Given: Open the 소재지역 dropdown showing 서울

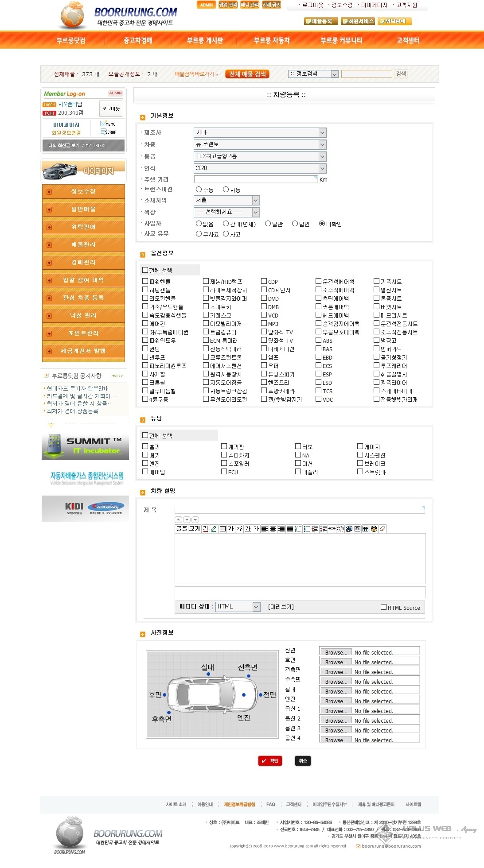Looking at the screenshot, I should (227, 200).
